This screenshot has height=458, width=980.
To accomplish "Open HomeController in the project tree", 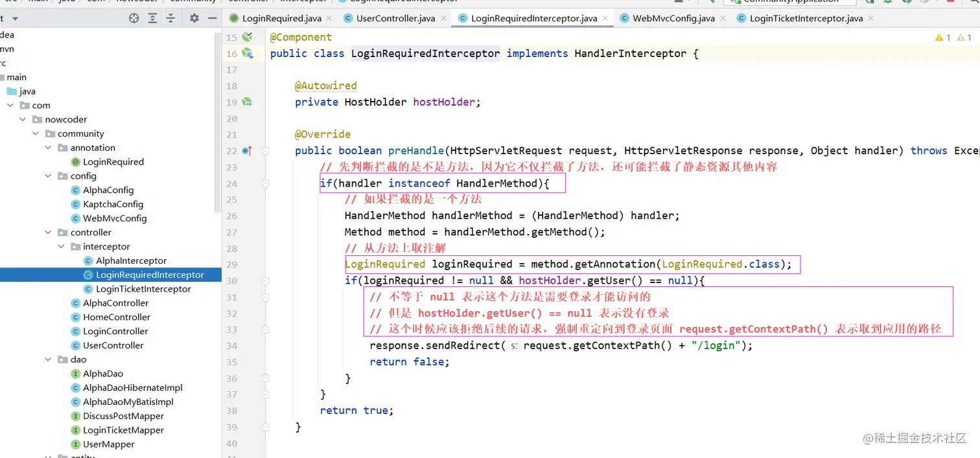I will click(x=117, y=317).
